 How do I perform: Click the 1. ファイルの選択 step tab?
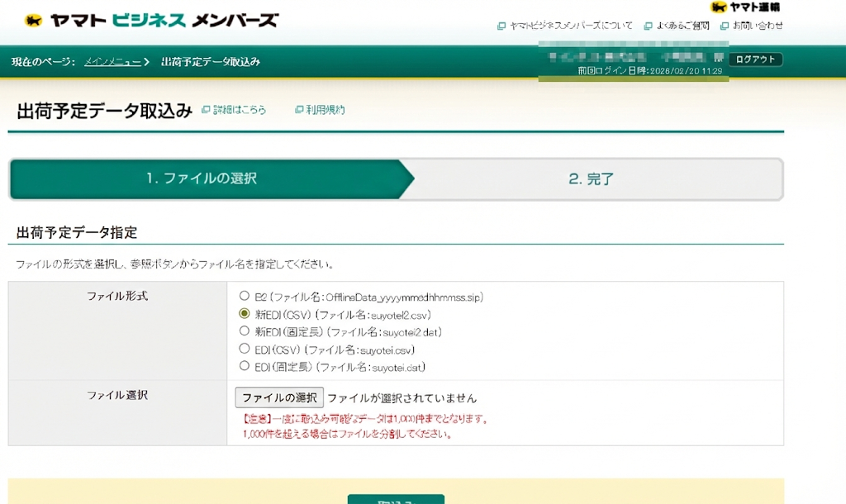pos(202,179)
